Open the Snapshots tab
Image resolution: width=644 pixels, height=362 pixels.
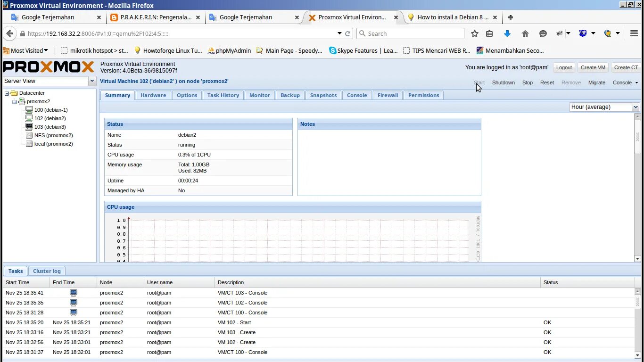point(323,95)
